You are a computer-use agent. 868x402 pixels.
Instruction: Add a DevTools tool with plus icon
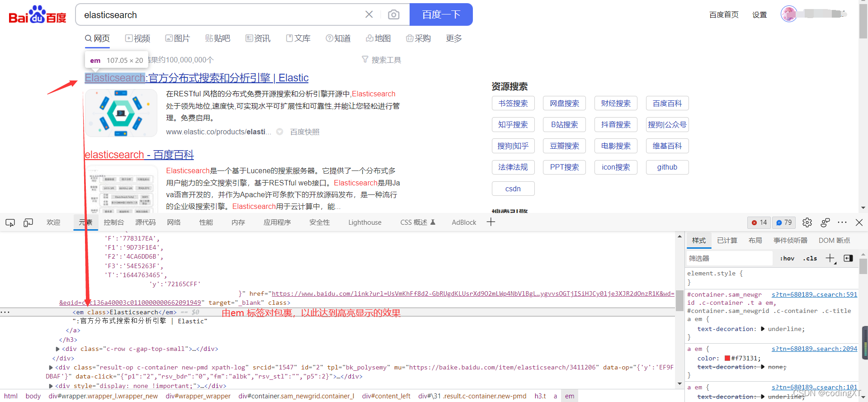491,222
